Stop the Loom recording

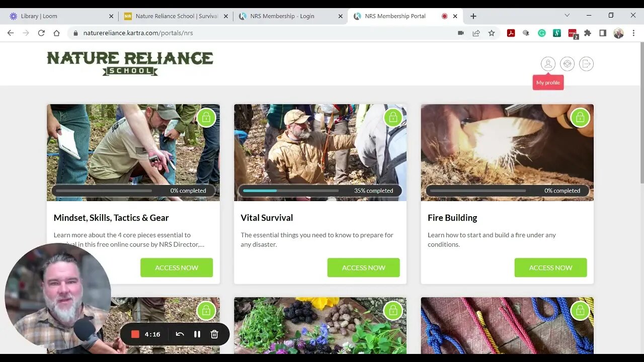click(135, 334)
